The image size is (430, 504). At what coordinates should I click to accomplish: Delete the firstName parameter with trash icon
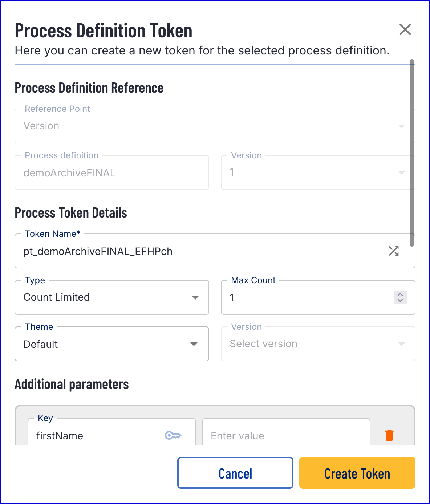(389, 435)
